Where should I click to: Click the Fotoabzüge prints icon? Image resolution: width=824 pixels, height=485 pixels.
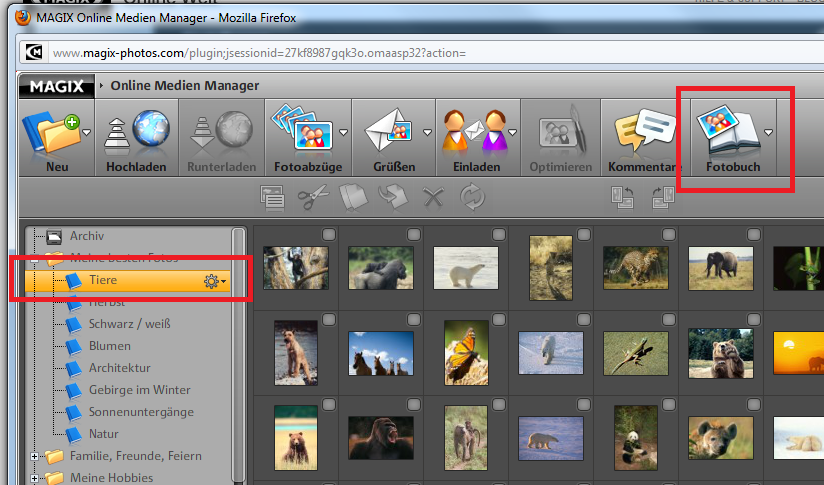[303, 127]
